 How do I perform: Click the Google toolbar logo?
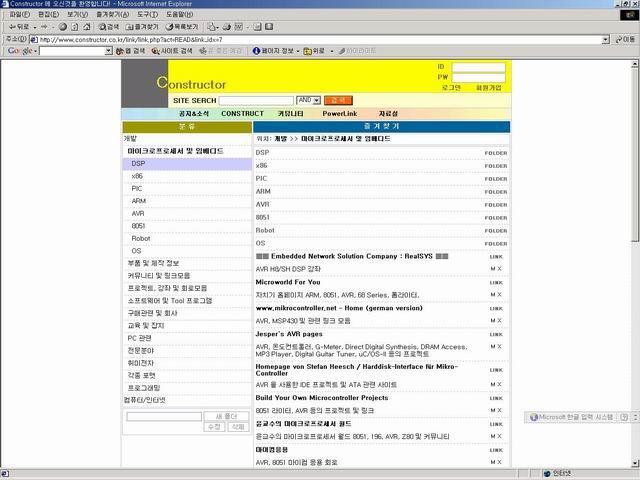[20, 51]
